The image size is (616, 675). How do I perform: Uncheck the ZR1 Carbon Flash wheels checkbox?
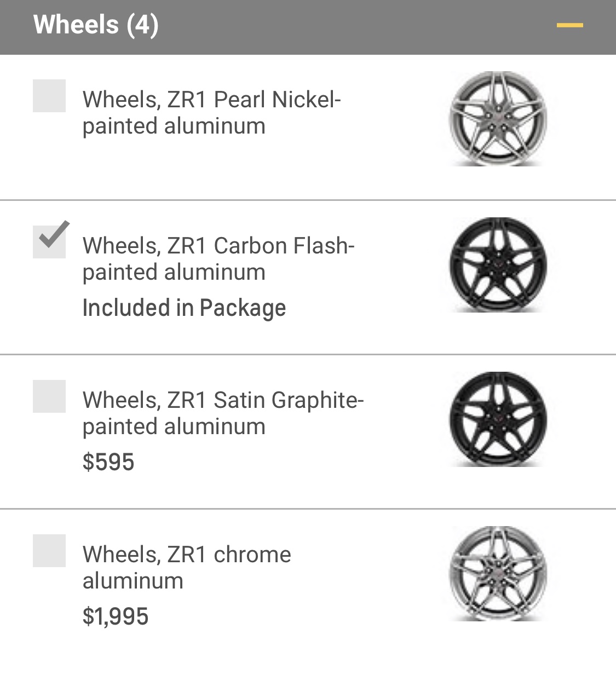click(49, 241)
